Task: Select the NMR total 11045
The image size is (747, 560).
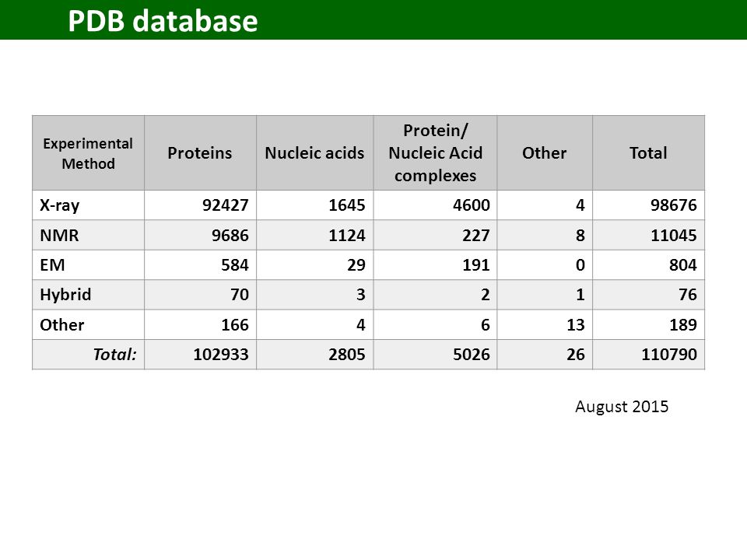Action: 674,235
